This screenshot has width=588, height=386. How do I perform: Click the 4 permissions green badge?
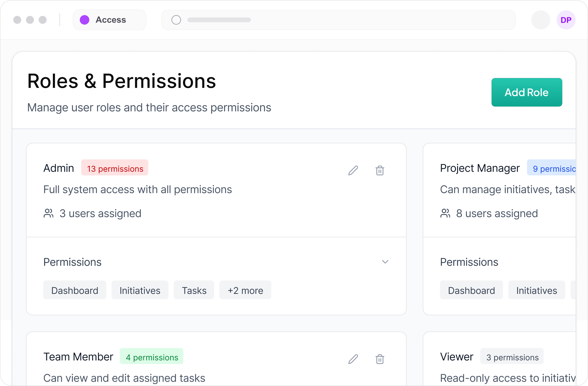click(152, 357)
